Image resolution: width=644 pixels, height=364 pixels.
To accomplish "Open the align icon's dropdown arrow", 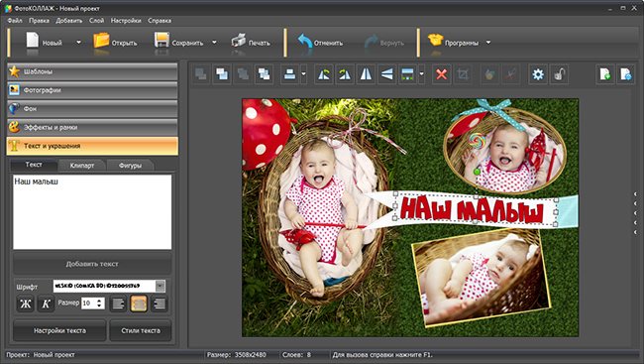I will (x=304, y=74).
